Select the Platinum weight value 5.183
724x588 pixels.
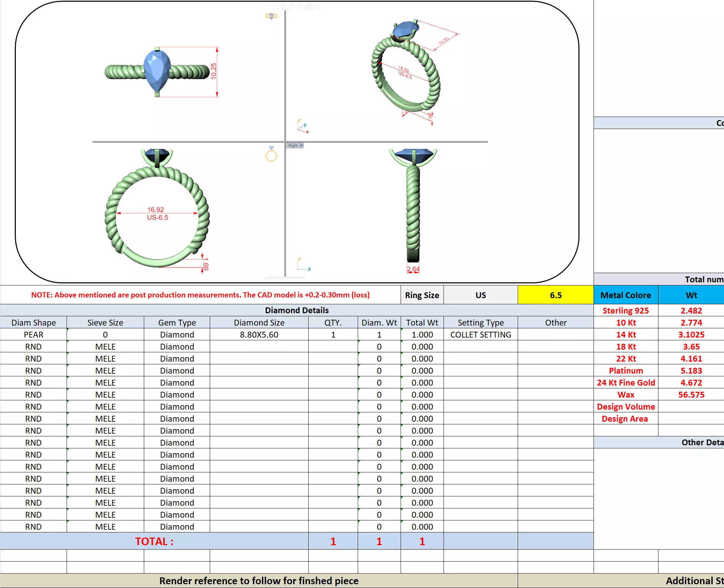[x=691, y=371]
